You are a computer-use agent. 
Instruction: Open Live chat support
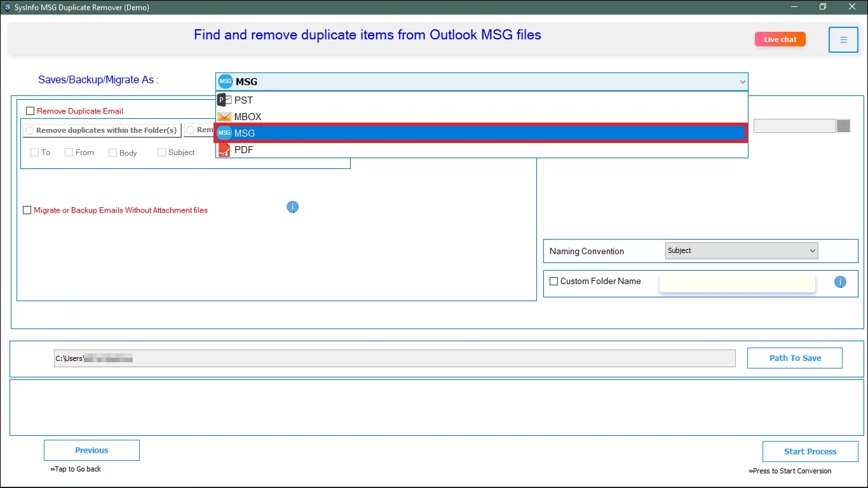[x=780, y=39]
